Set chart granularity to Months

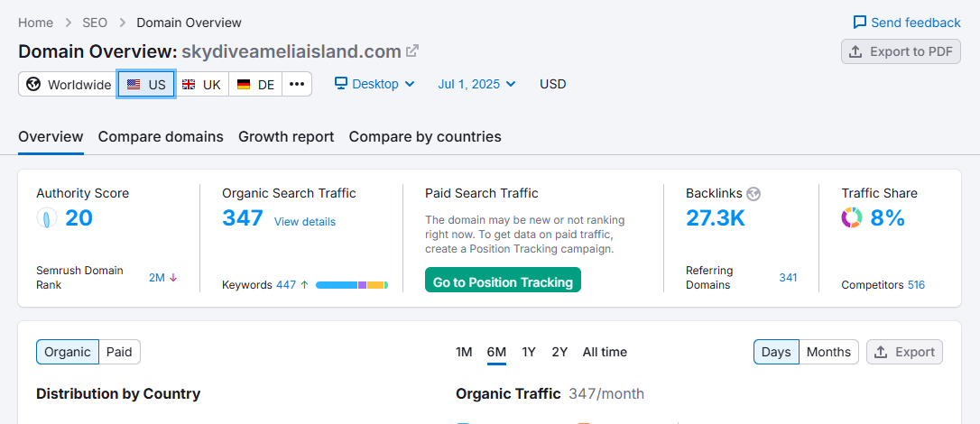[x=828, y=352]
